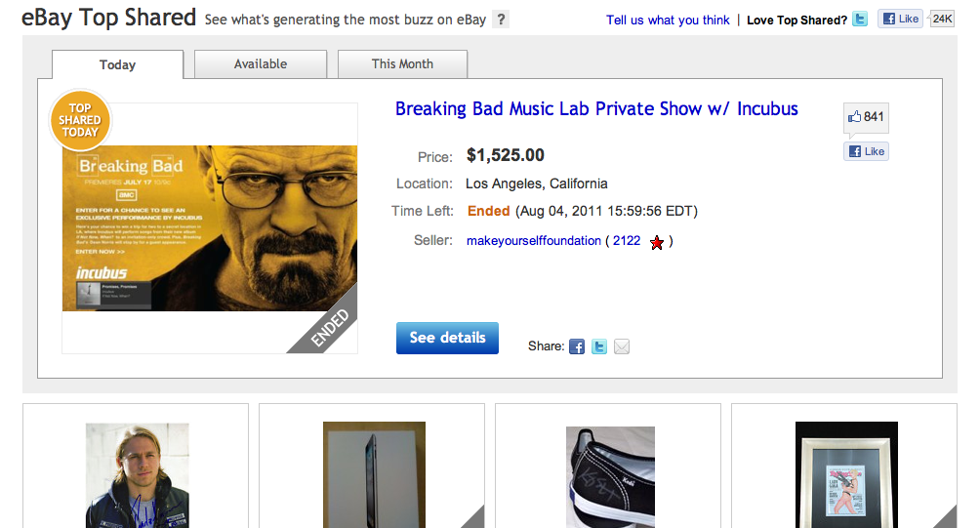Click the 841 likes thumbs-up counter
980x528 pixels.
pos(866,117)
